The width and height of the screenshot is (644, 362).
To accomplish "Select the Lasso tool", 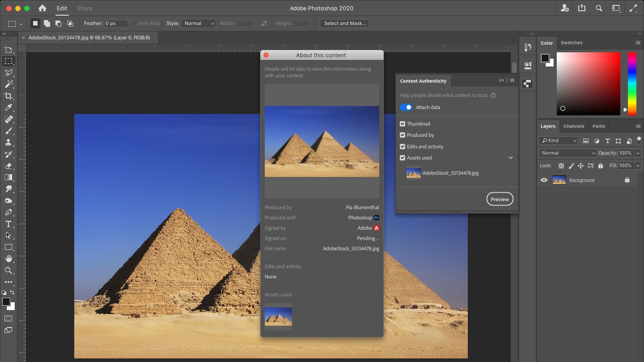I will tap(9, 73).
